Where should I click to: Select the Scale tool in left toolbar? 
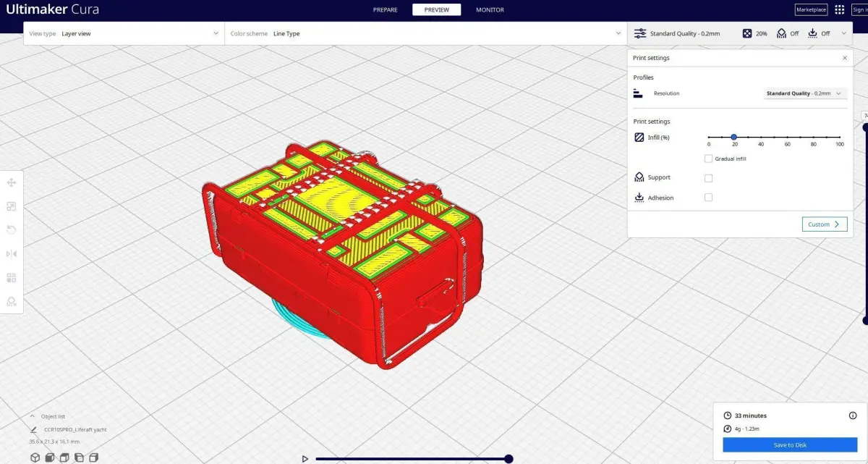[x=12, y=206]
